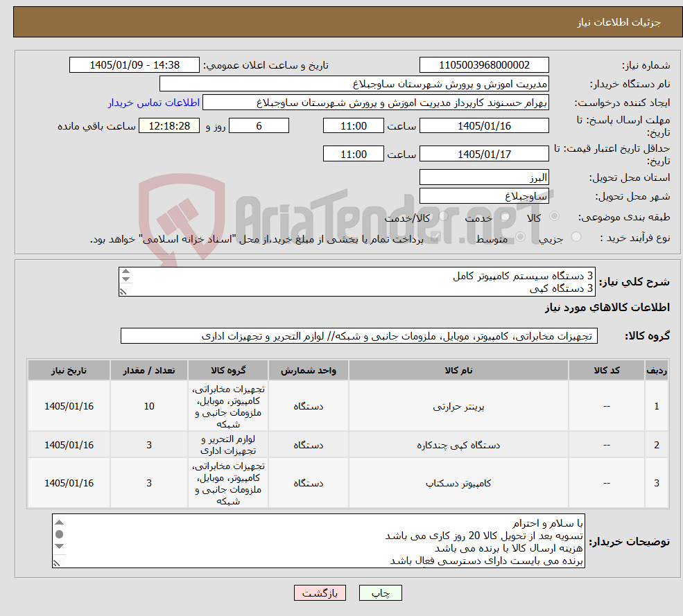The image size is (683, 616).
Task: Click scrollbar thumb in توضیحات خریدار box
Action: tap(60, 534)
